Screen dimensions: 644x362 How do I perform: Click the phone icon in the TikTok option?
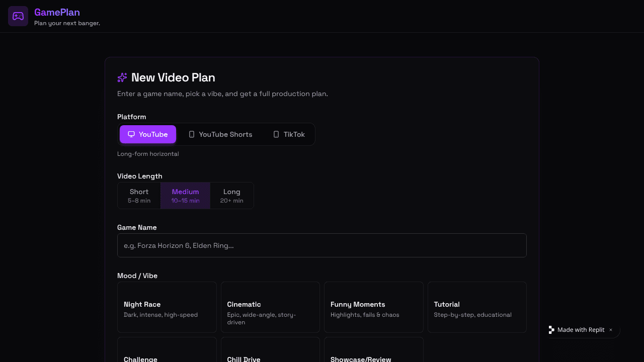[276, 134]
